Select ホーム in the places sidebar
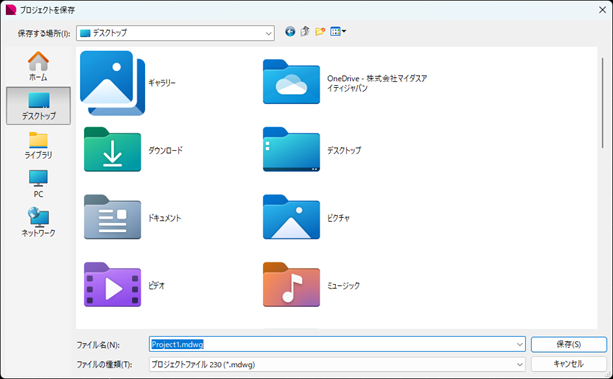The width and height of the screenshot is (613, 379). click(38, 66)
